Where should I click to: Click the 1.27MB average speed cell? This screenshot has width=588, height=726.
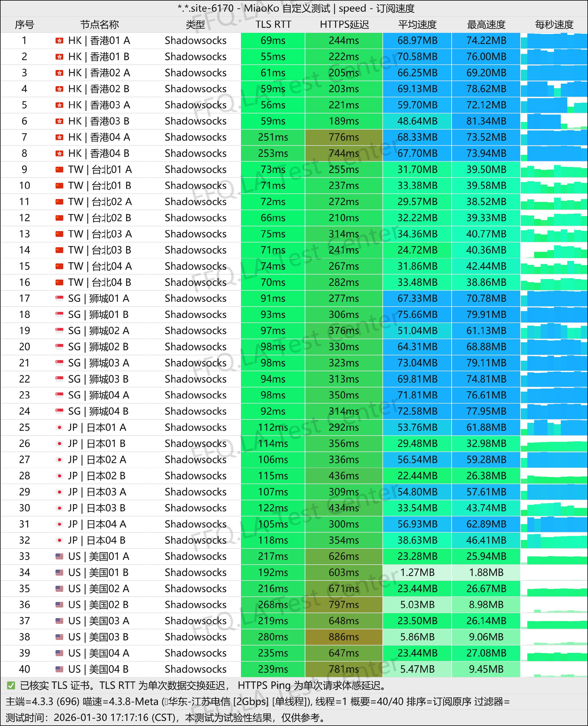pos(417,573)
